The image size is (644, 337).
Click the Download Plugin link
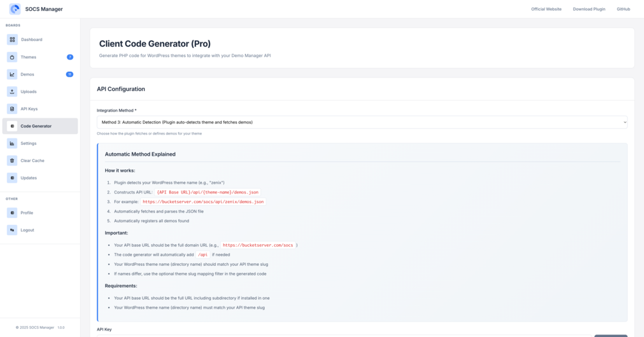point(589,9)
